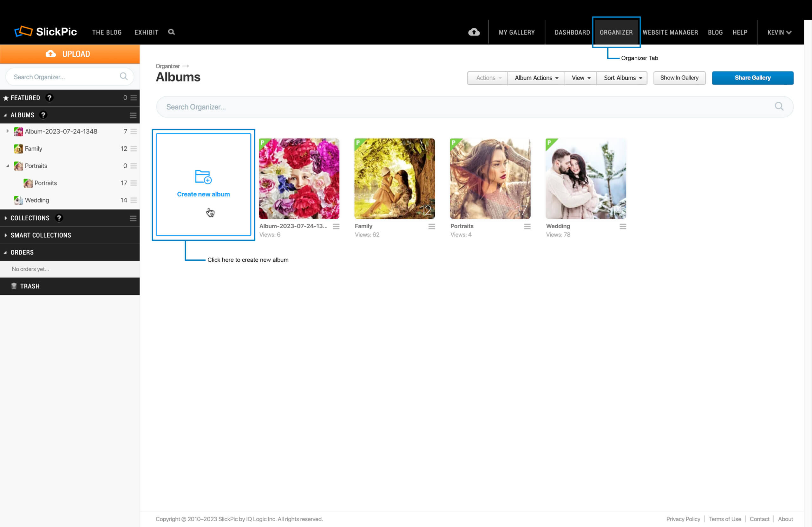Viewport: 812px width, 527px height.
Task: Expand the SMART COLLECTIONS section
Action: click(5, 235)
